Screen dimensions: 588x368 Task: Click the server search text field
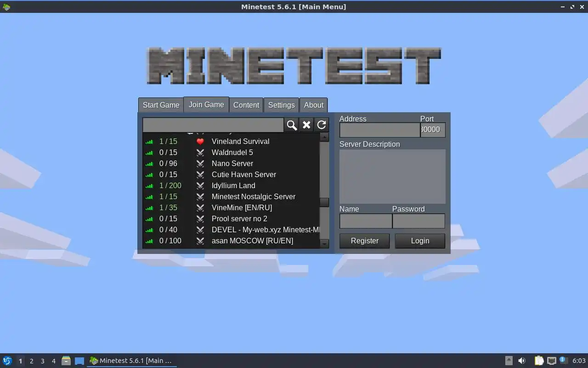click(x=213, y=125)
